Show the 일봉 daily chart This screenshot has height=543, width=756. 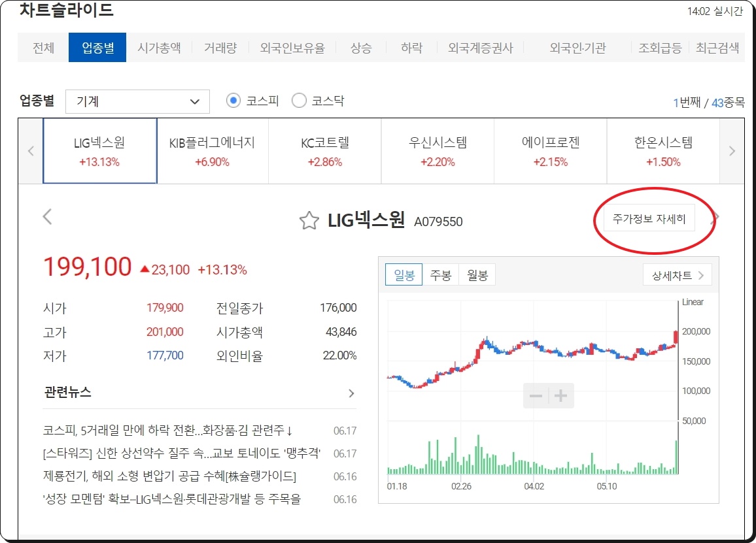coord(404,274)
